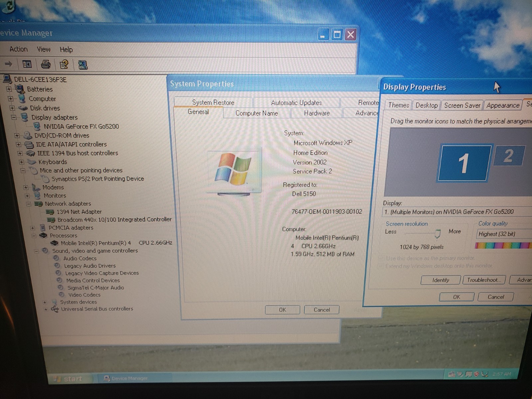Select the Universal Serial Bus controllers icon
Viewport: 532px width, 399px height.
55,309
